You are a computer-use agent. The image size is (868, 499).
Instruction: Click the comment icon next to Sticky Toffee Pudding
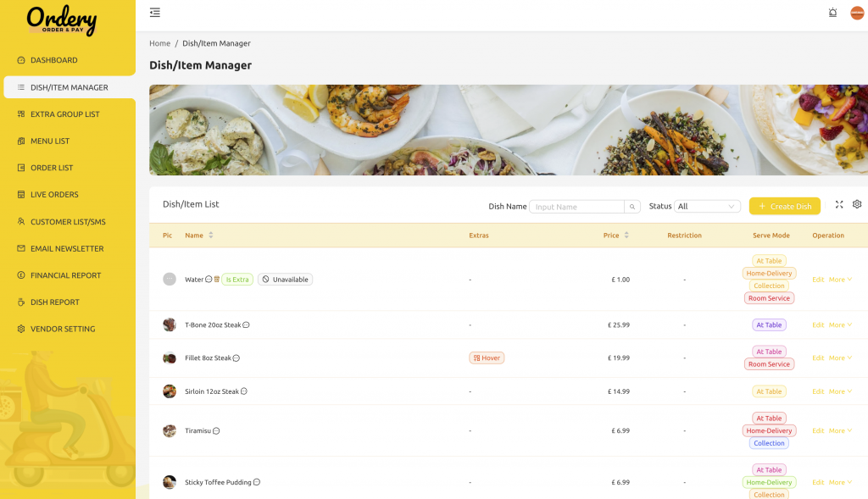click(257, 482)
